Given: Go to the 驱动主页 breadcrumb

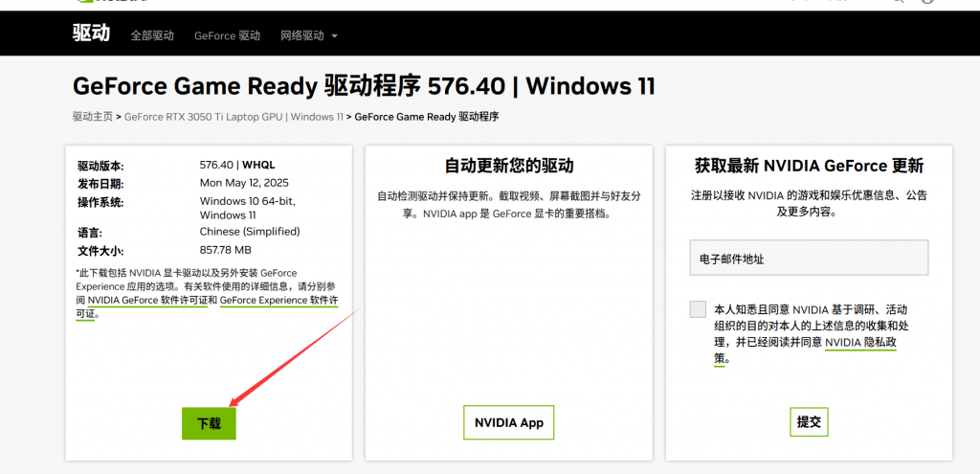Looking at the screenshot, I should [92, 117].
